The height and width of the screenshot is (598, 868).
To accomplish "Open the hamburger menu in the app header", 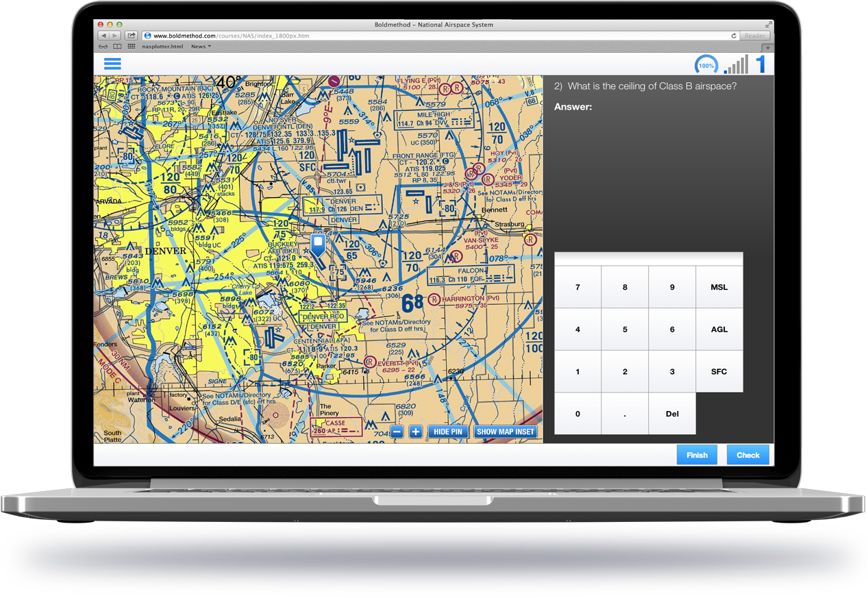I will (x=112, y=63).
